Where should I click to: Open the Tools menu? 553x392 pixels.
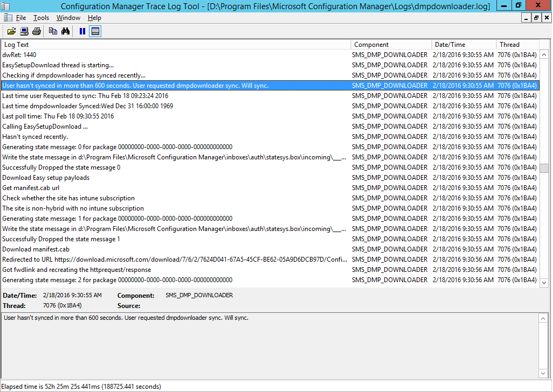point(41,18)
